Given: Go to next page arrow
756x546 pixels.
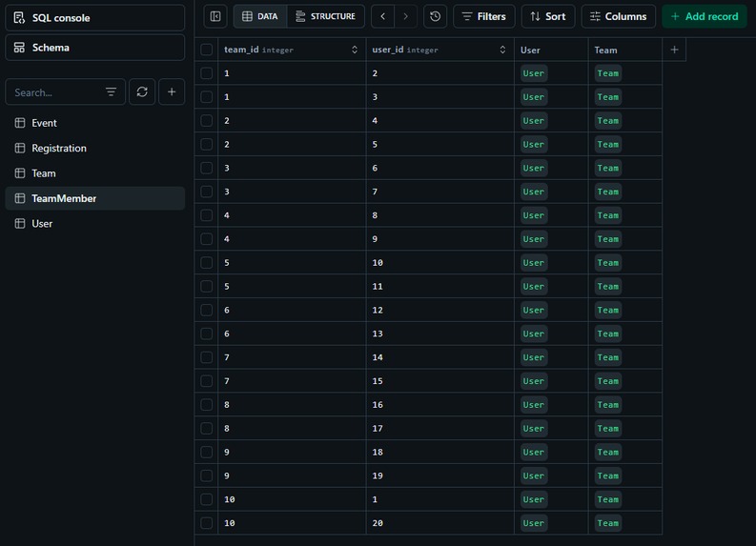Looking at the screenshot, I should (406, 16).
